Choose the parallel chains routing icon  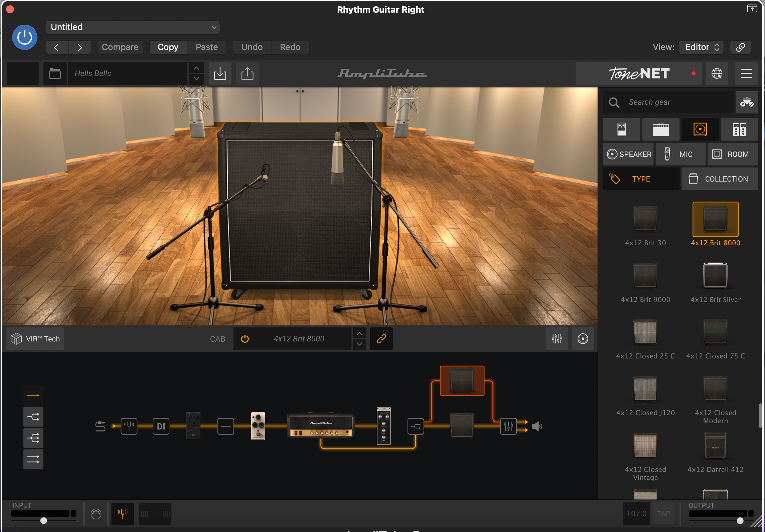tap(33, 459)
